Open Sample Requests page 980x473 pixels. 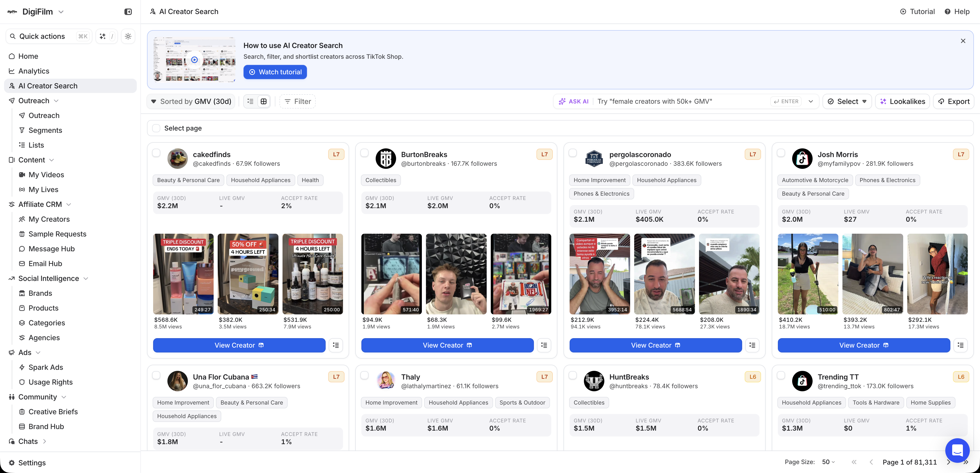pos(57,234)
